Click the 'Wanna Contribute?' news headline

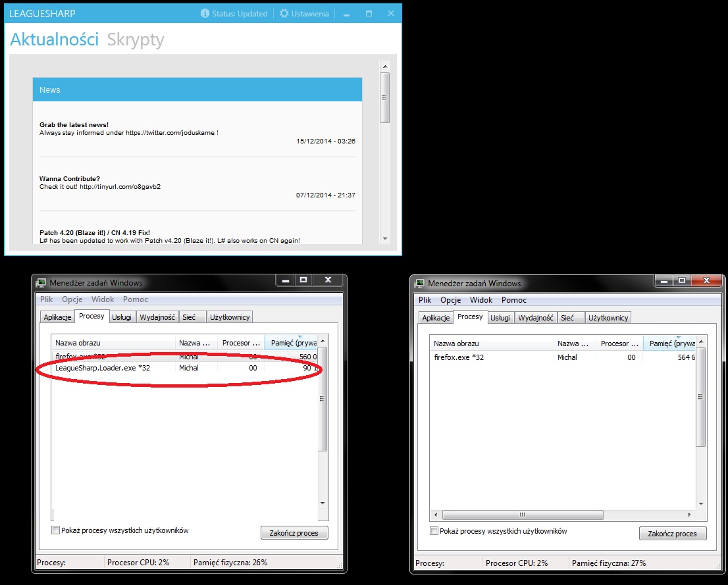(x=70, y=178)
